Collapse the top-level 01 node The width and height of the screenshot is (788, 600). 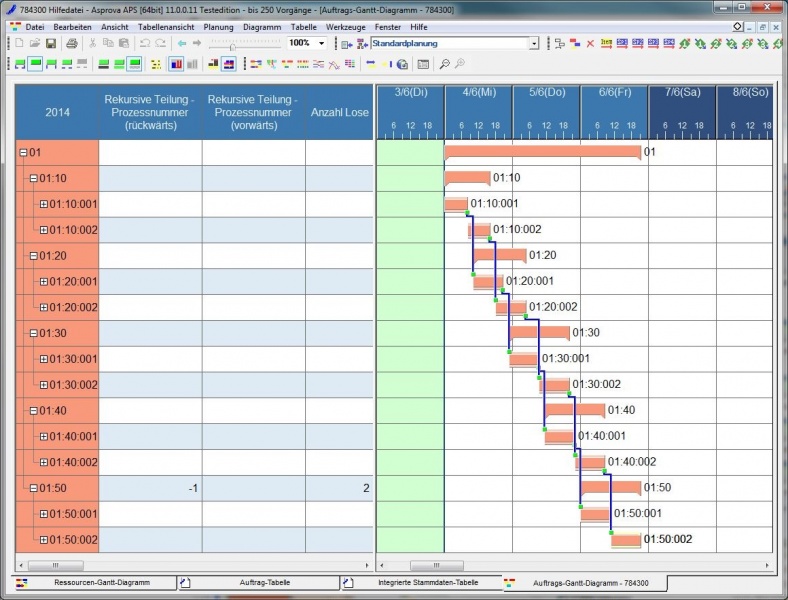23,153
